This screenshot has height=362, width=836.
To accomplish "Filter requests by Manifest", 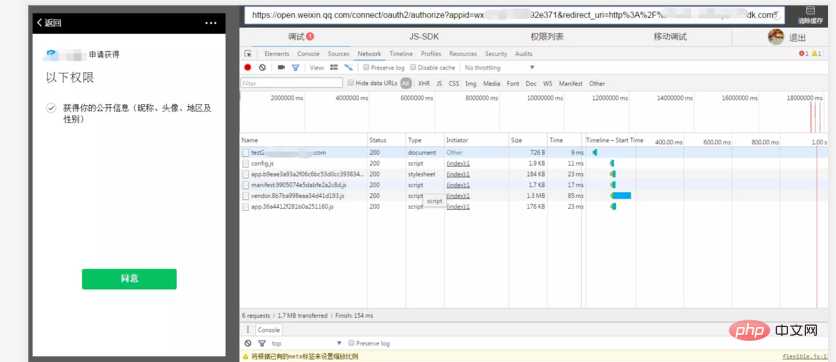I will pos(570,84).
